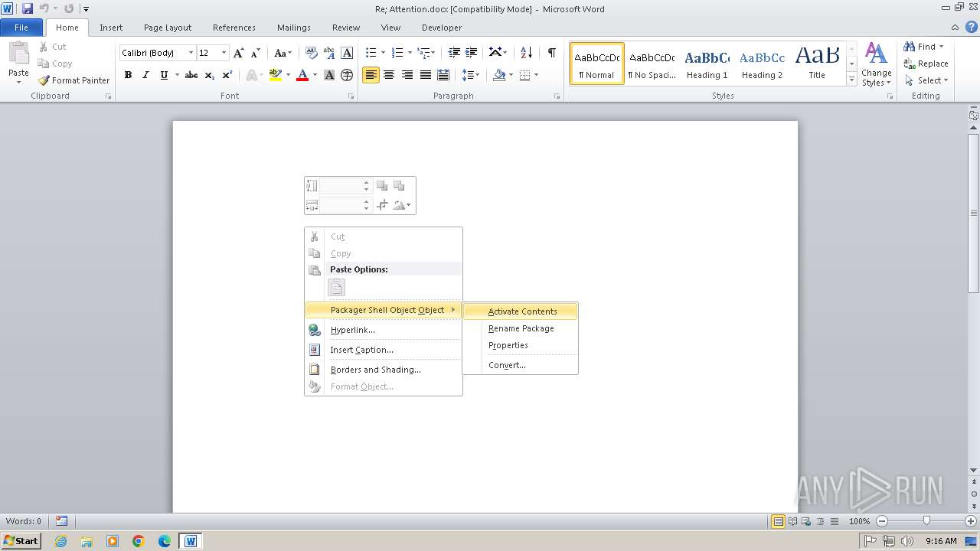This screenshot has width=980, height=551.
Task: Click the Bullets list icon
Action: point(371,53)
